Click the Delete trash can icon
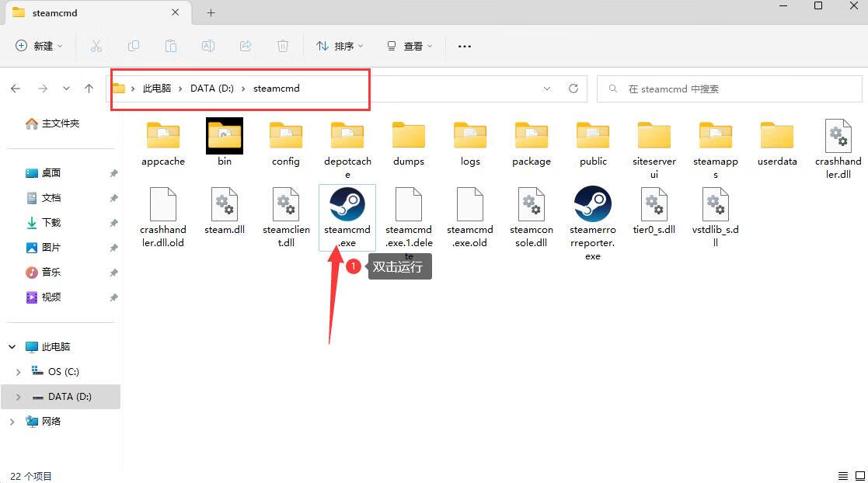Screen dimensions: 868x483 click(x=284, y=47)
